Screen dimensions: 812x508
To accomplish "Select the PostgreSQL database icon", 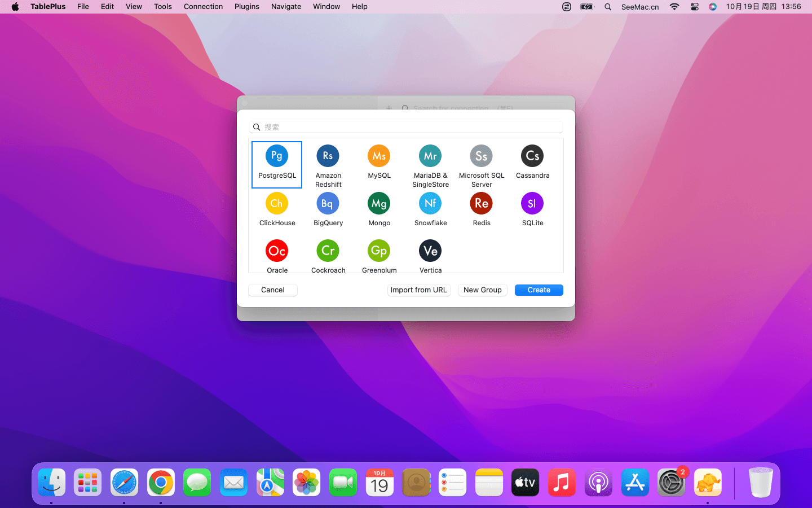I will pyautogui.click(x=277, y=156).
